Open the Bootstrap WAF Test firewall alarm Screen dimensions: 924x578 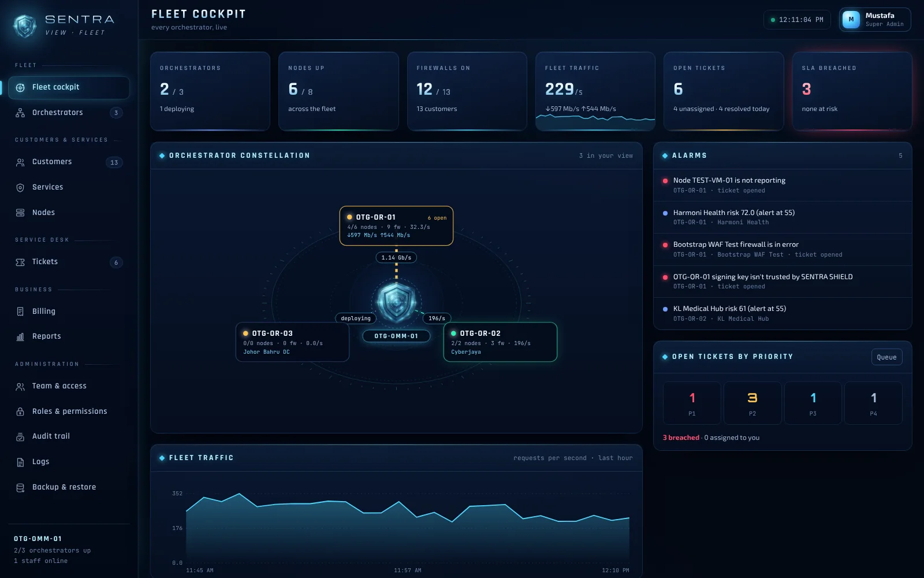pos(783,250)
